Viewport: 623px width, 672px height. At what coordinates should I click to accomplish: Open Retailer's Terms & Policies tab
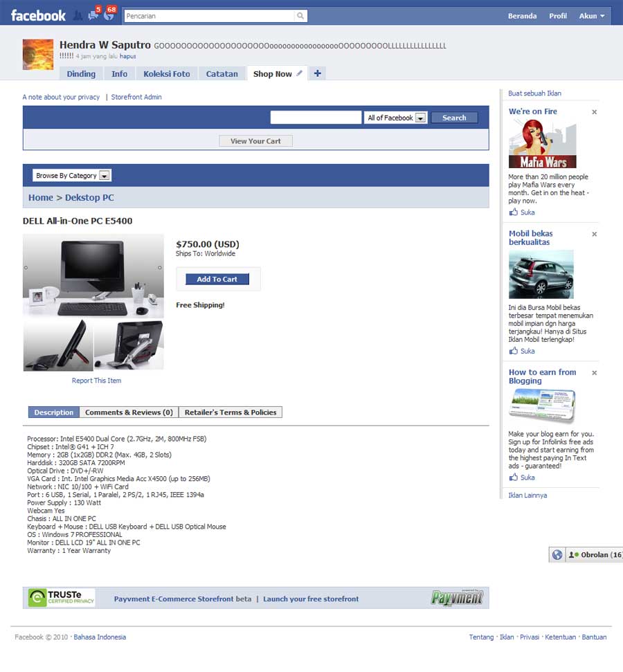231,412
